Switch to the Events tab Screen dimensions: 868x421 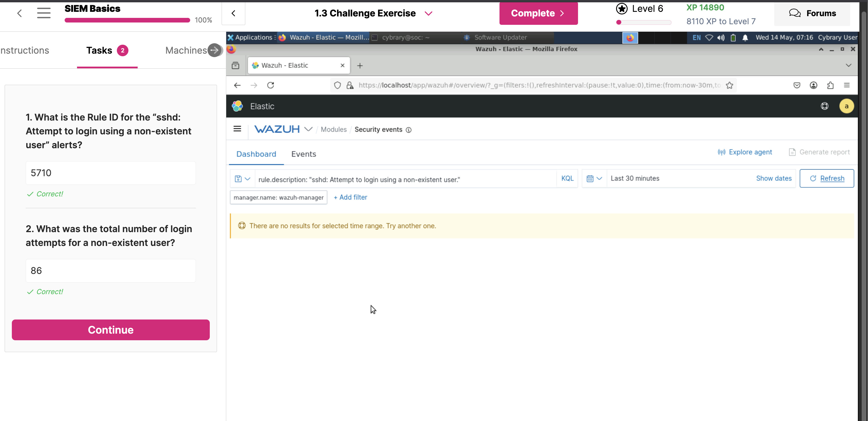303,154
